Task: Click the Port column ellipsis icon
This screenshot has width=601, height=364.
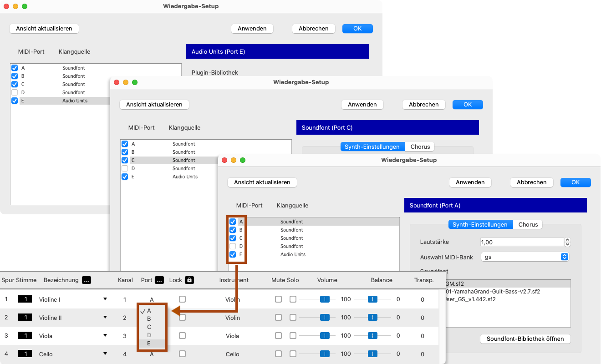Action: coord(159,280)
